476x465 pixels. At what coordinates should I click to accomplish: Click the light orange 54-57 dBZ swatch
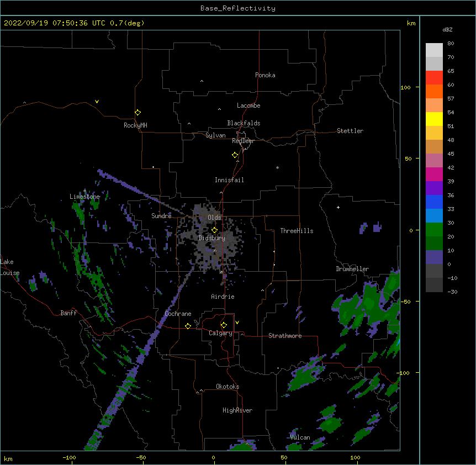tap(434, 105)
